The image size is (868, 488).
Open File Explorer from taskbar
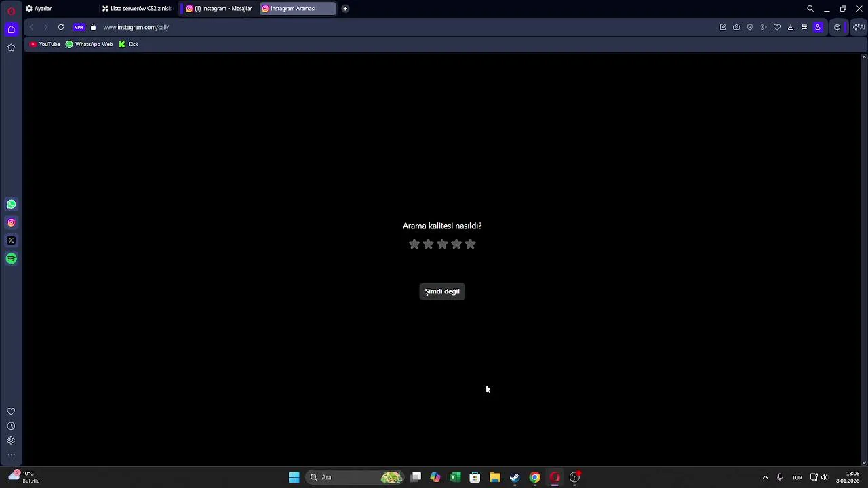(x=495, y=477)
